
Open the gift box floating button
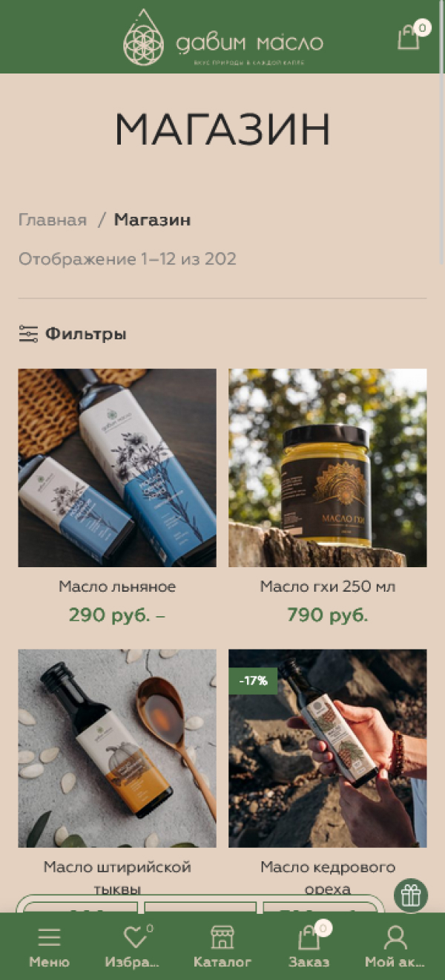point(411,896)
